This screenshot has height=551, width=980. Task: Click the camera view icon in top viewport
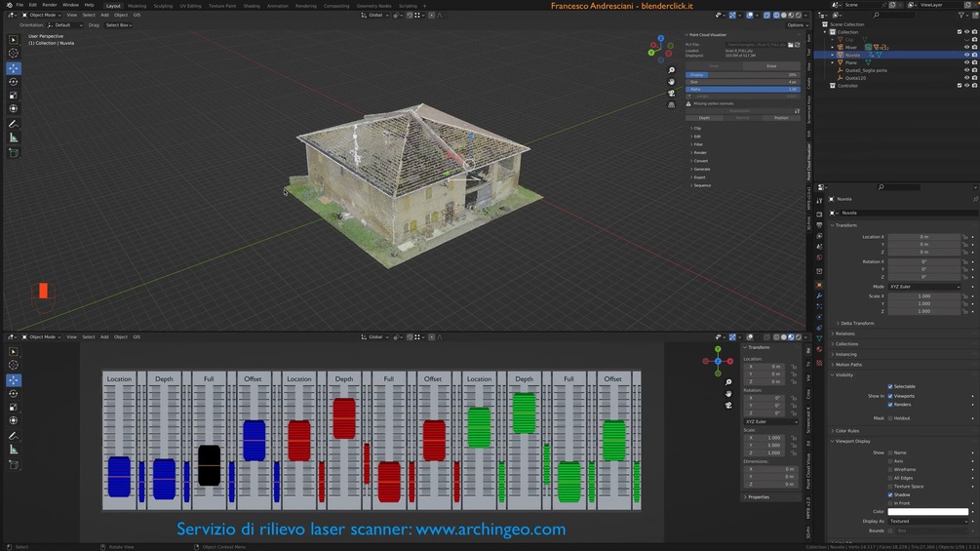click(671, 93)
